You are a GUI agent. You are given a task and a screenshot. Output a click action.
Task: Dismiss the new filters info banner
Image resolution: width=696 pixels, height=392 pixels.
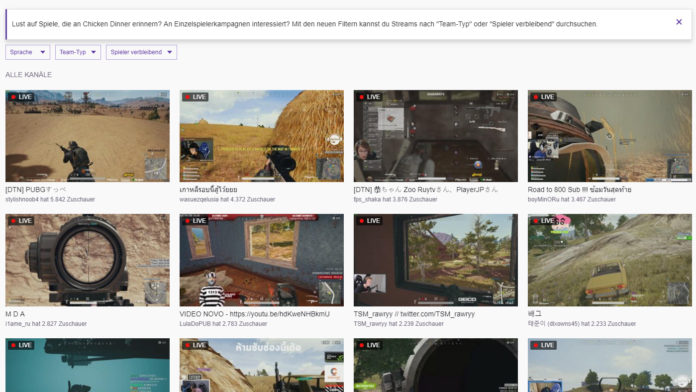[679, 22]
